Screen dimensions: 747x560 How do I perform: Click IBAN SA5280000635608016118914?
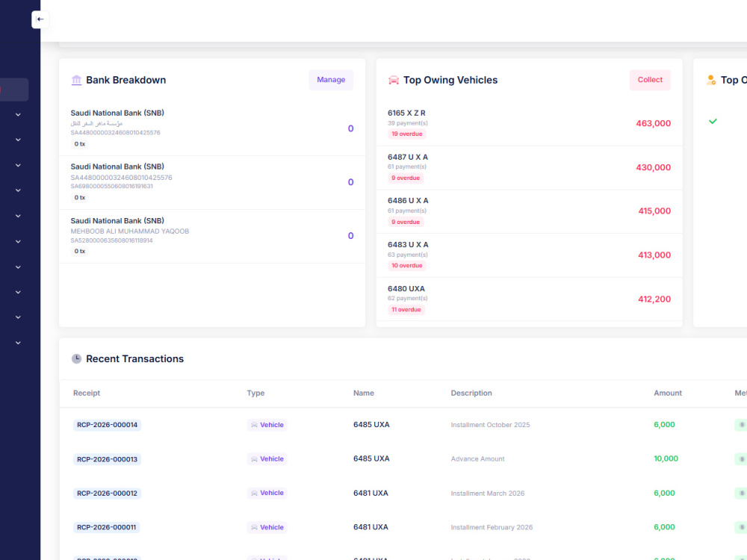coord(111,240)
